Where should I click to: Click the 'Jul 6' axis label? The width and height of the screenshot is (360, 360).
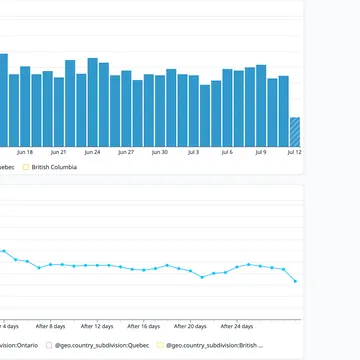tap(227, 152)
